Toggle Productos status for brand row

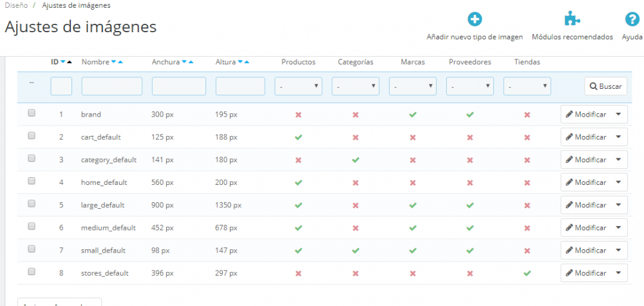tap(298, 115)
